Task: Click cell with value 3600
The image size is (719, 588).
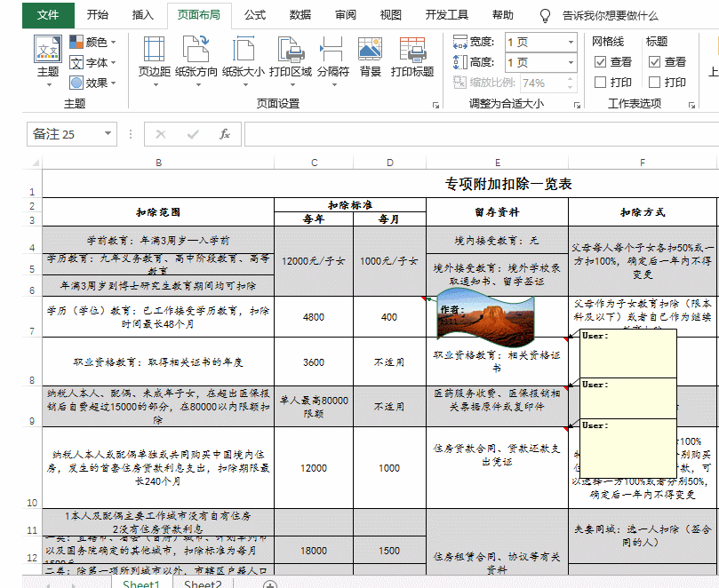Action: [x=314, y=362]
